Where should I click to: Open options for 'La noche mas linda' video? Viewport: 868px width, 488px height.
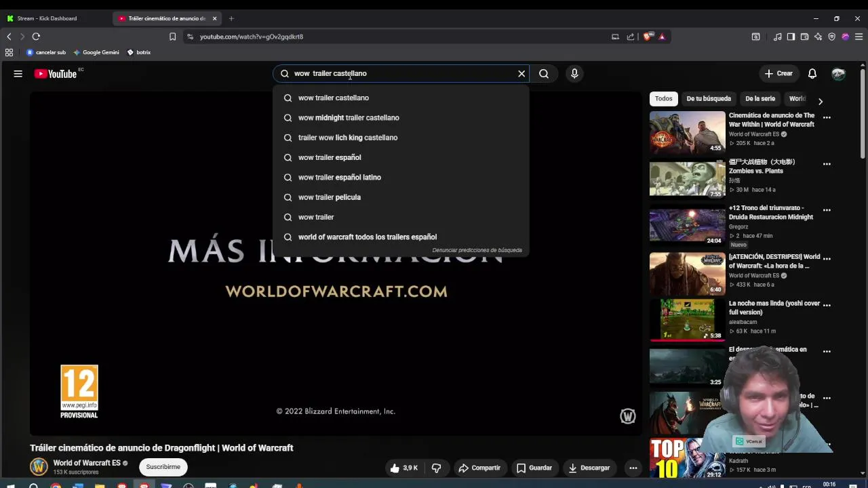pyautogui.click(x=827, y=305)
